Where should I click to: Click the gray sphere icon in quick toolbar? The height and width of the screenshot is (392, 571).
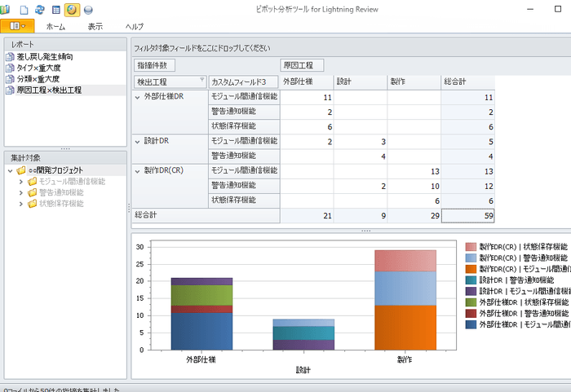88,10
